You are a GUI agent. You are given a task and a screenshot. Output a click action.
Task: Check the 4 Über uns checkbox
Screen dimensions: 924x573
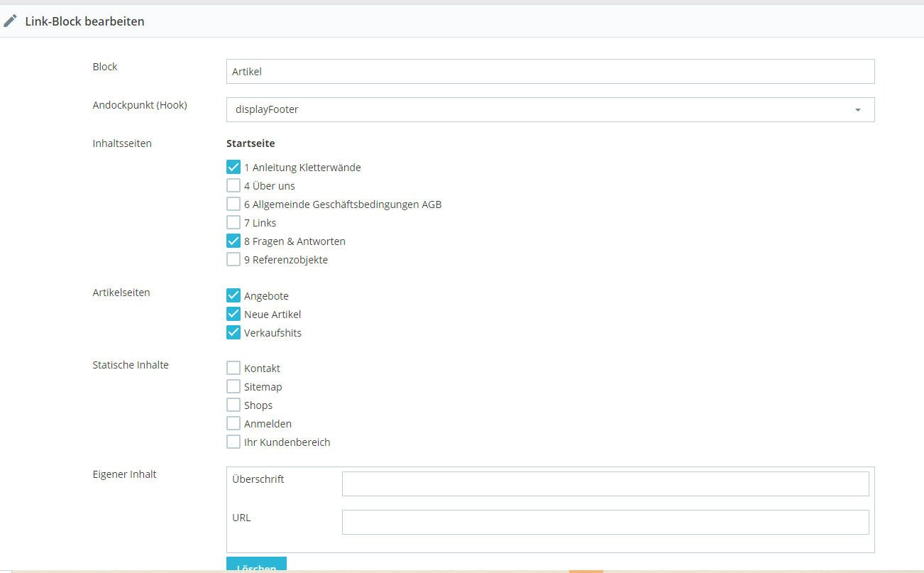coord(233,186)
